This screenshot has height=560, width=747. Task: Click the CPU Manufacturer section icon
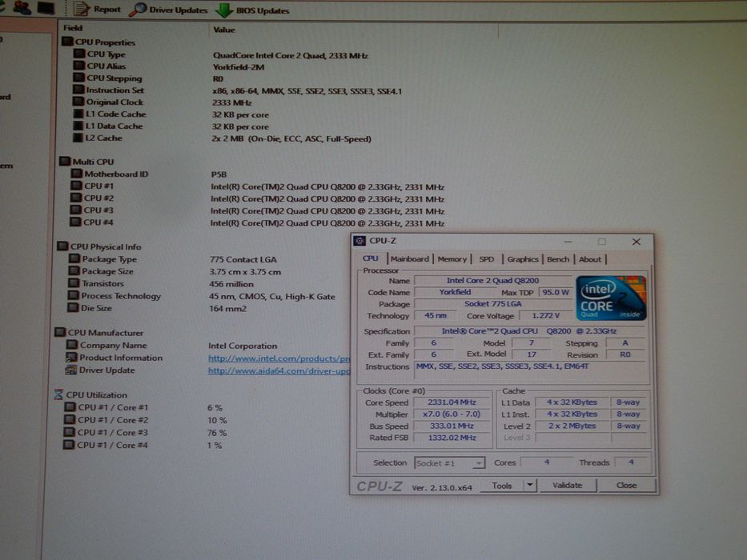coord(61,332)
